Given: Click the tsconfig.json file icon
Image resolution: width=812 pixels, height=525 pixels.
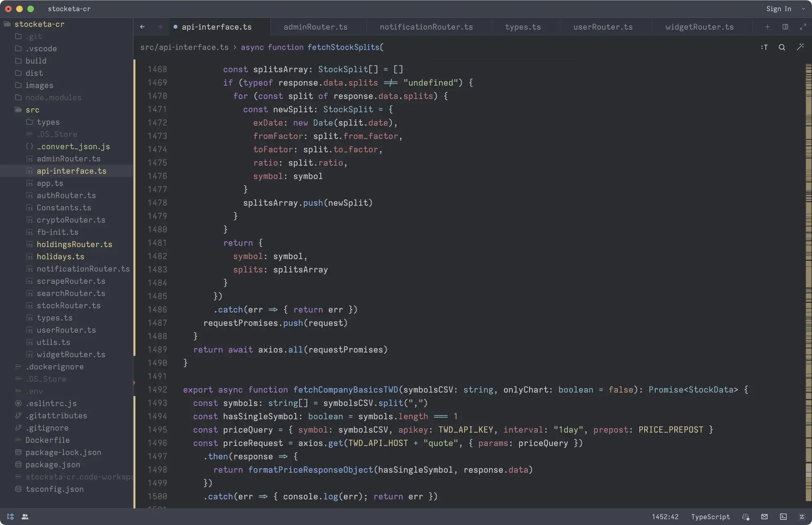Looking at the screenshot, I should click(x=18, y=489).
